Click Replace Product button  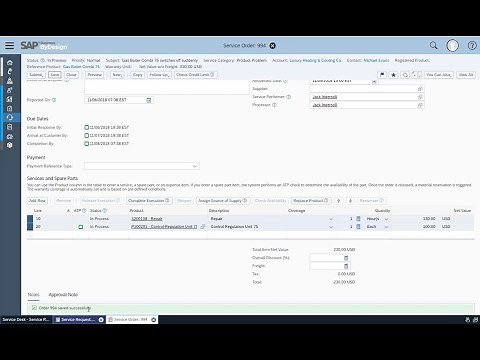[311, 201]
